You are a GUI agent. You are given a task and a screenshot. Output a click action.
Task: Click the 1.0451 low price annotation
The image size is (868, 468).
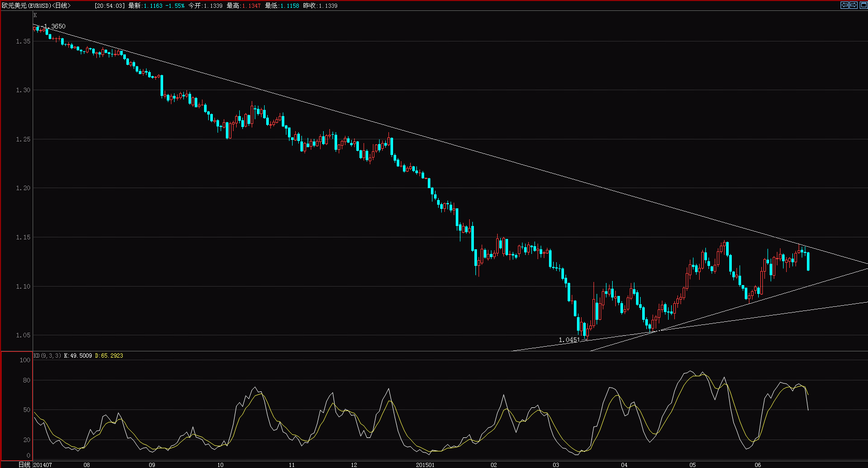[x=569, y=340]
